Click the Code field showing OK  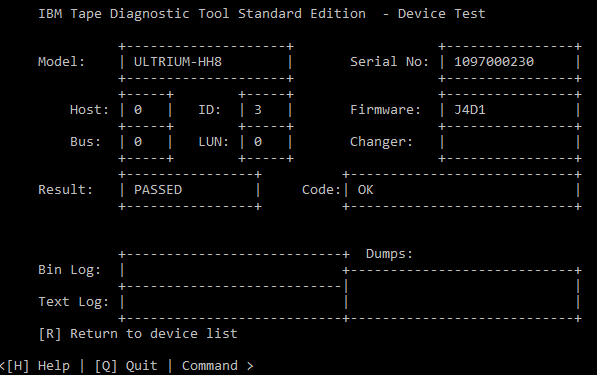coord(462,190)
